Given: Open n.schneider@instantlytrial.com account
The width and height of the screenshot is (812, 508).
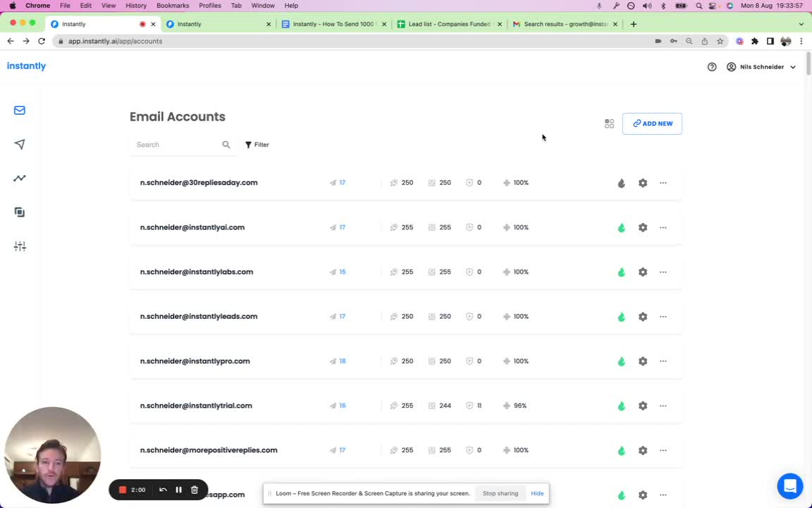Looking at the screenshot, I should click(x=196, y=406).
